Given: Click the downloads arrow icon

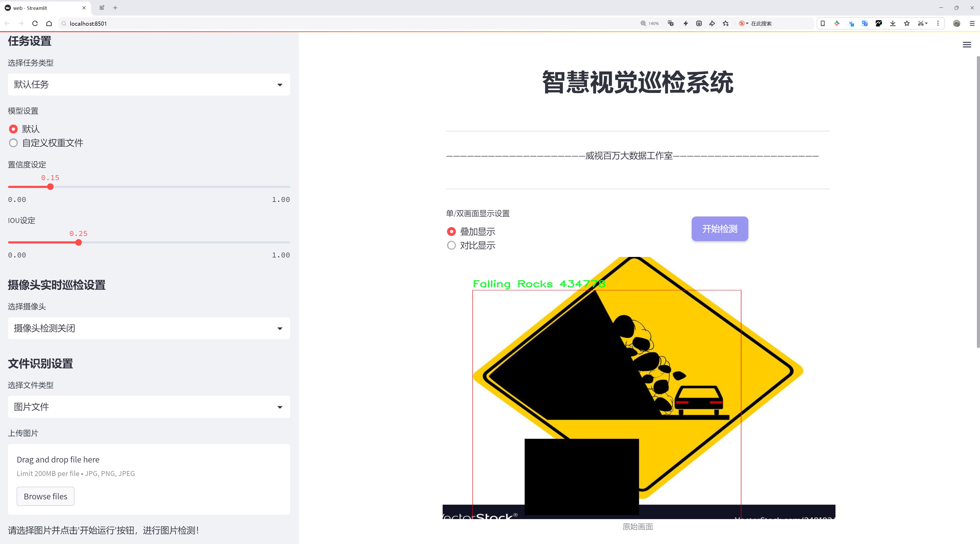Looking at the screenshot, I should click(893, 24).
